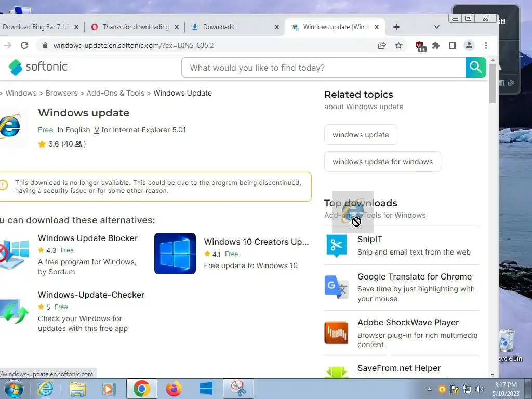Screen dimensions: 532x399
Task: Click the page vertical scrollbar thumb
Action: pos(493,84)
